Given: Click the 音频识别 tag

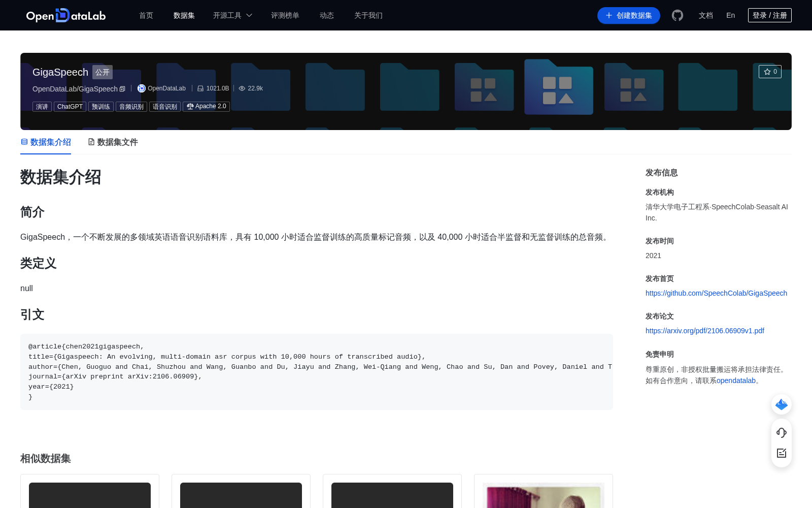Looking at the screenshot, I should pyautogui.click(x=131, y=107).
